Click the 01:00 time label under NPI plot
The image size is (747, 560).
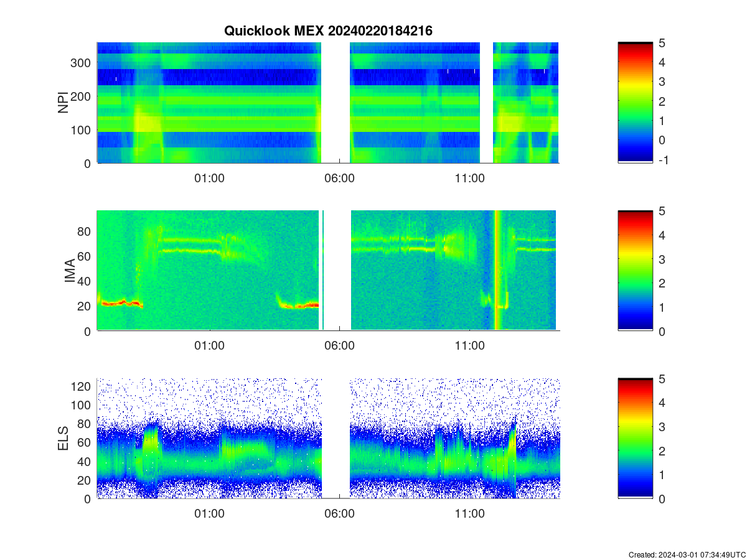(x=210, y=178)
